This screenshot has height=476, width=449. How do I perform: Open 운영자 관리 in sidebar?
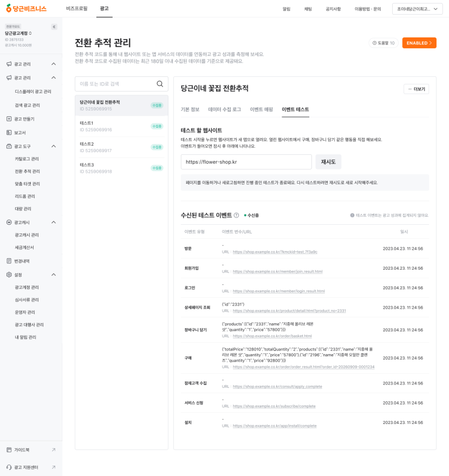pyautogui.click(x=25, y=312)
